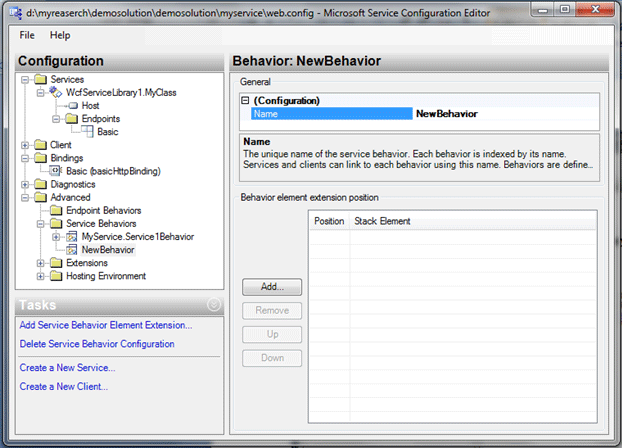
Task: Expand the MyService.Service1Behavior node
Action: click(56, 237)
